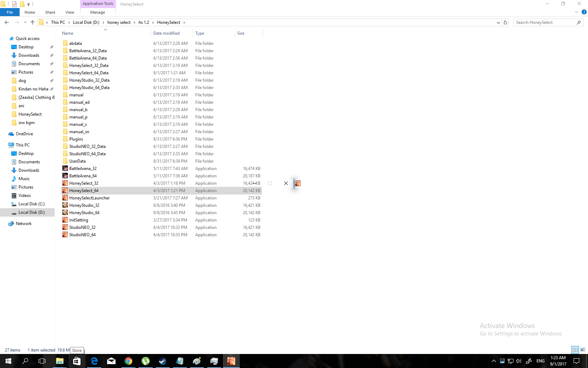Expand address bar history dropdown
This screenshot has height=368, width=588.
[x=498, y=22]
